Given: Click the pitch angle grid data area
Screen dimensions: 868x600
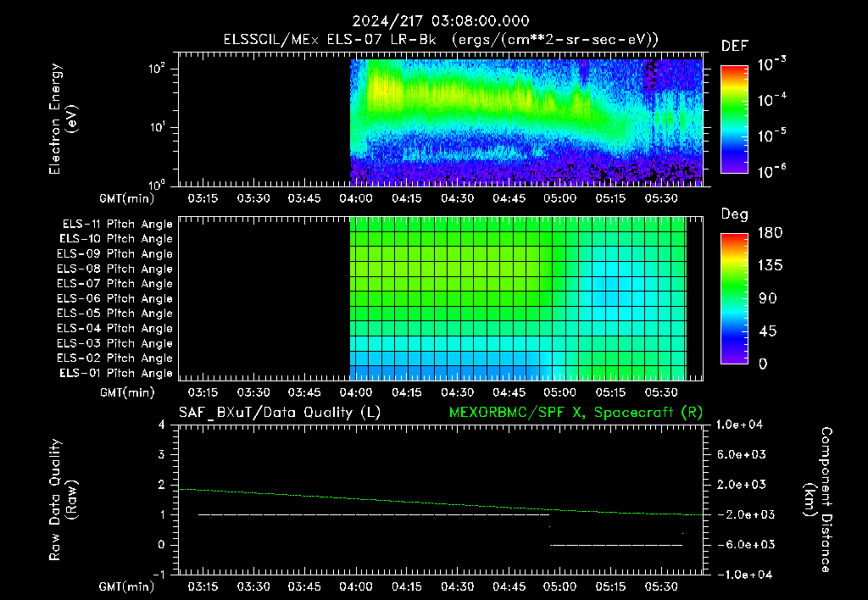Looking at the screenshot, I should pos(518,298).
